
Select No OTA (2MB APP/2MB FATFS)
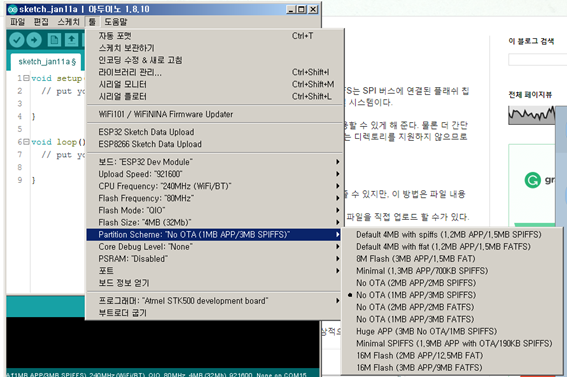tap(452, 307)
